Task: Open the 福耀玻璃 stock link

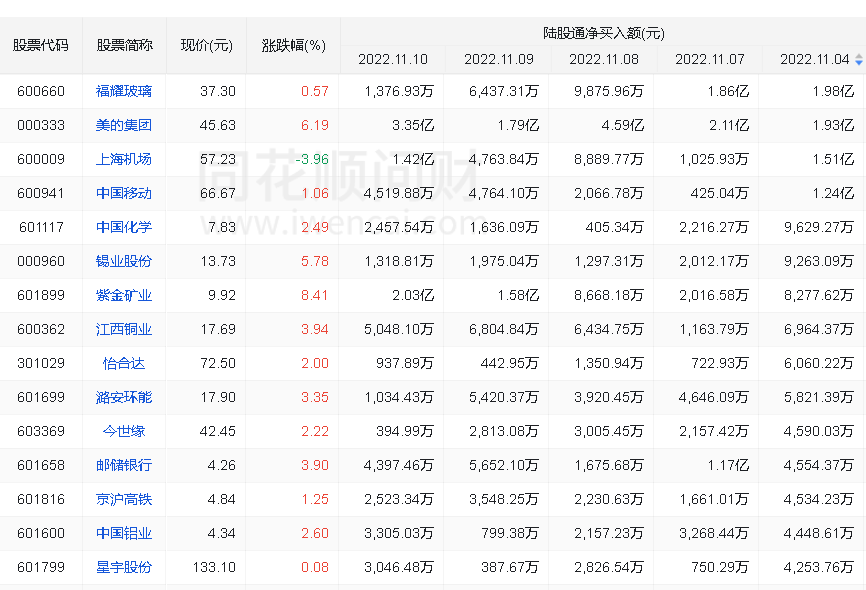Action: pyautogui.click(x=124, y=91)
